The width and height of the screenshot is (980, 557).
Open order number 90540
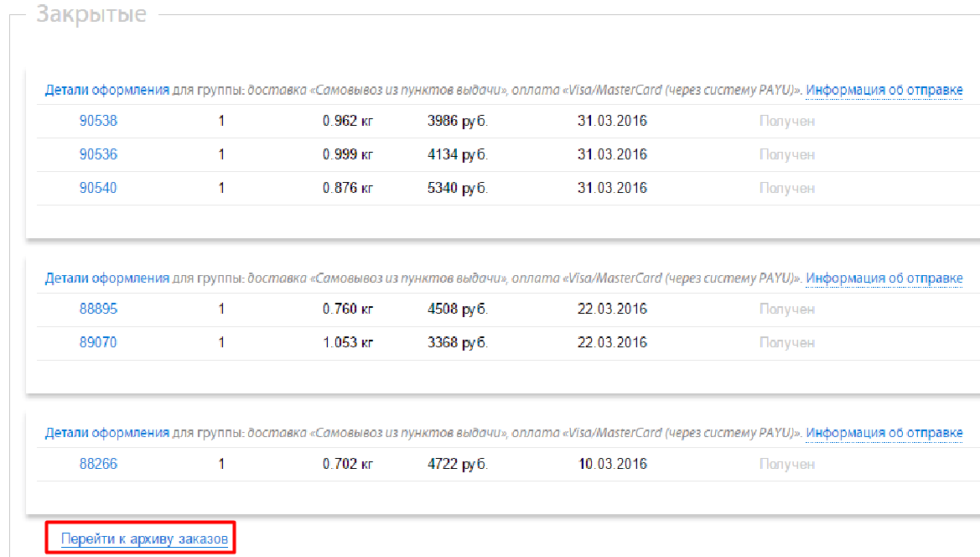click(x=98, y=188)
